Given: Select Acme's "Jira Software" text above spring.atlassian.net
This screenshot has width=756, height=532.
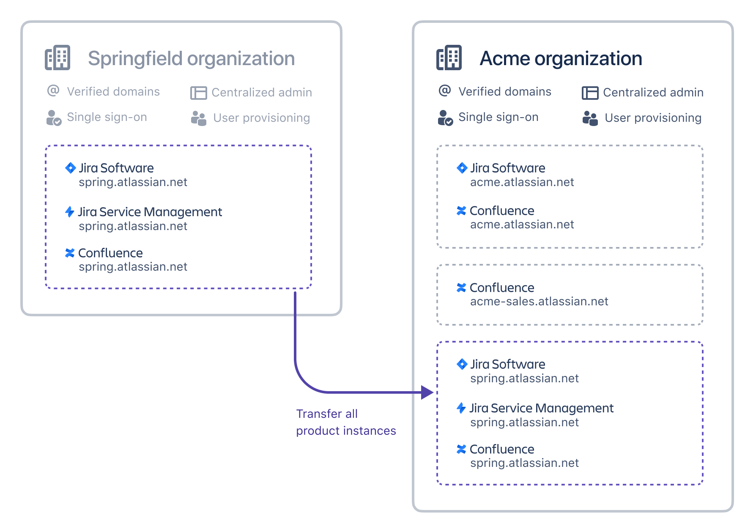Looking at the screenshot, I should point(508,364).
